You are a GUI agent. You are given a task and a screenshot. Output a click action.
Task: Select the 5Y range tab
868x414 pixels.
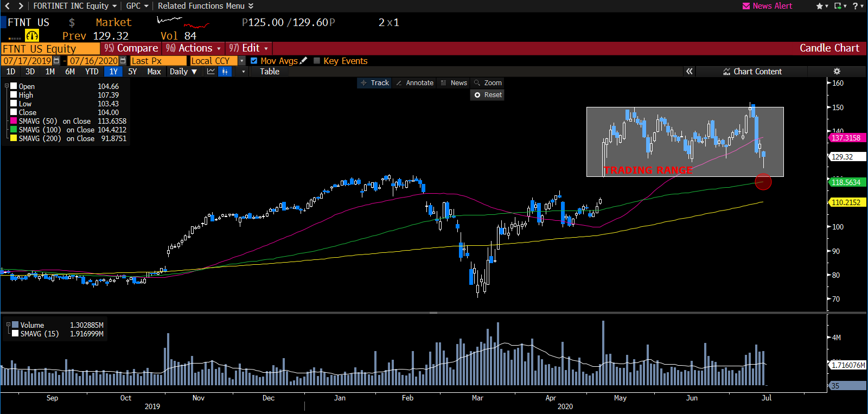(x=132, y=72)
